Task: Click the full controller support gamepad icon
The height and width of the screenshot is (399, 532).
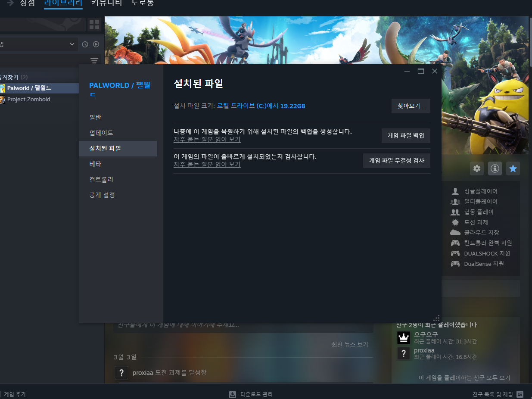Action: (x=455, y=243)
